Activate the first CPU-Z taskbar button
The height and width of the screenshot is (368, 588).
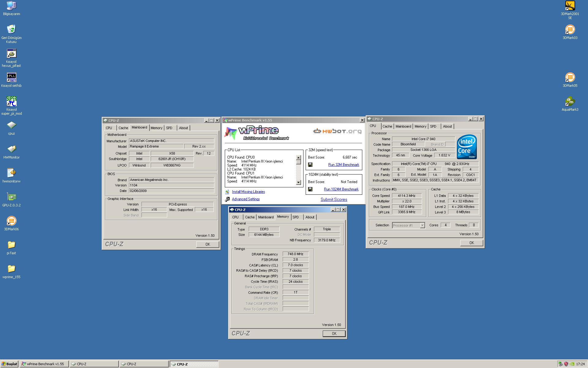click(x=94, y=364)
